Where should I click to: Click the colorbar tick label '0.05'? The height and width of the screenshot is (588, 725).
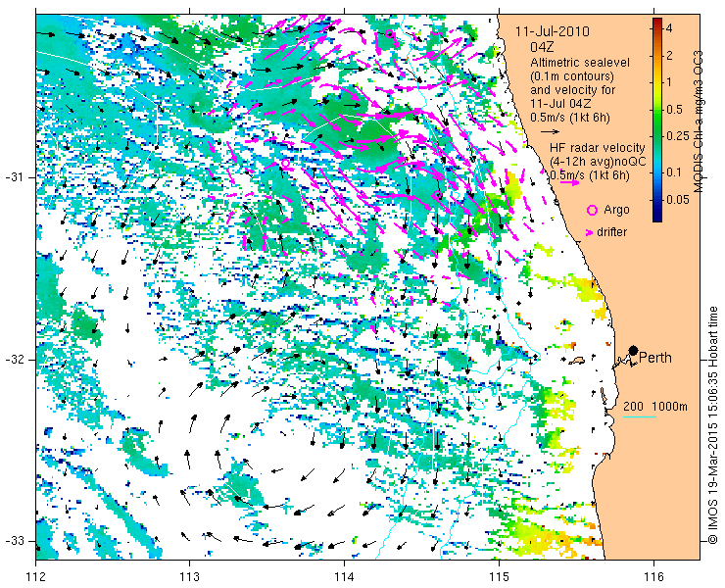click(676, 199)
